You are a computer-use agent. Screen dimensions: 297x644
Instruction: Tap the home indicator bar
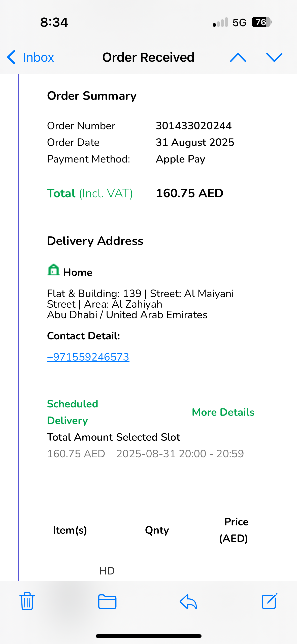[x=148, y=636]
